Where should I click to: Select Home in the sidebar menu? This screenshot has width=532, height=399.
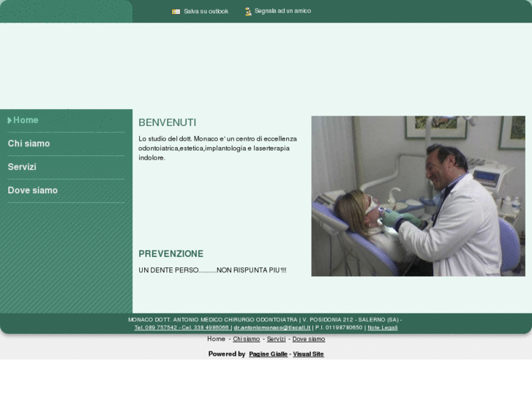click(26, 120)
